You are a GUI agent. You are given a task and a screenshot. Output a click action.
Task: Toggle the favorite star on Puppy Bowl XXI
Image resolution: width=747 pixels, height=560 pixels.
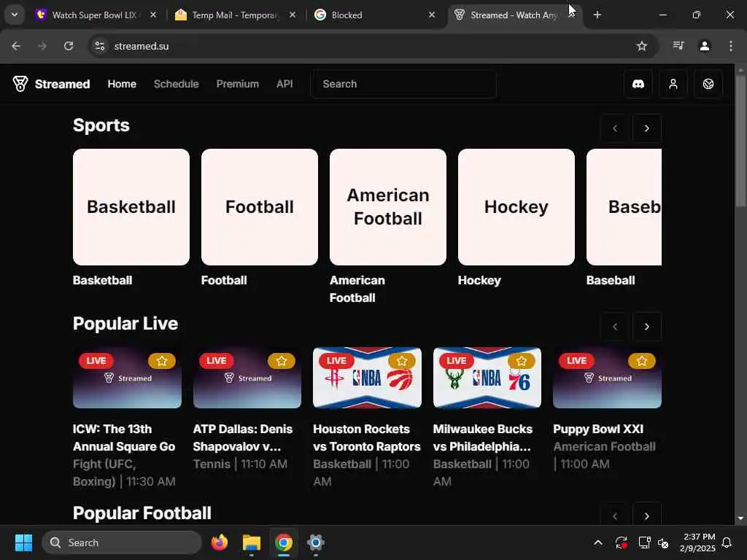tap(642, 361)
